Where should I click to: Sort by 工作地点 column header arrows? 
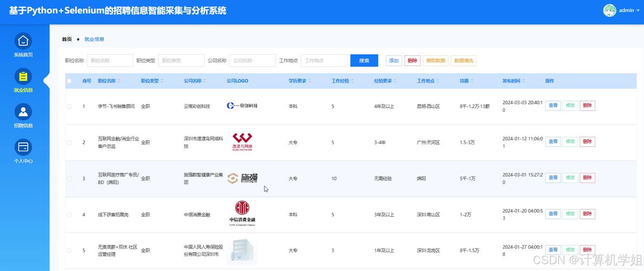pyautogui.click(x=438, y=81)
